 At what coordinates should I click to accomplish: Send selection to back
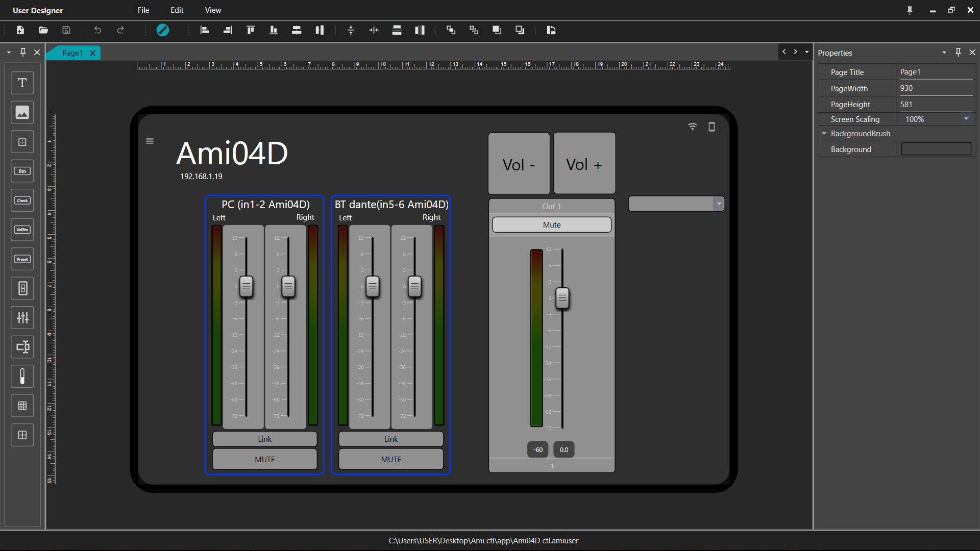click(x=520, y=30)
